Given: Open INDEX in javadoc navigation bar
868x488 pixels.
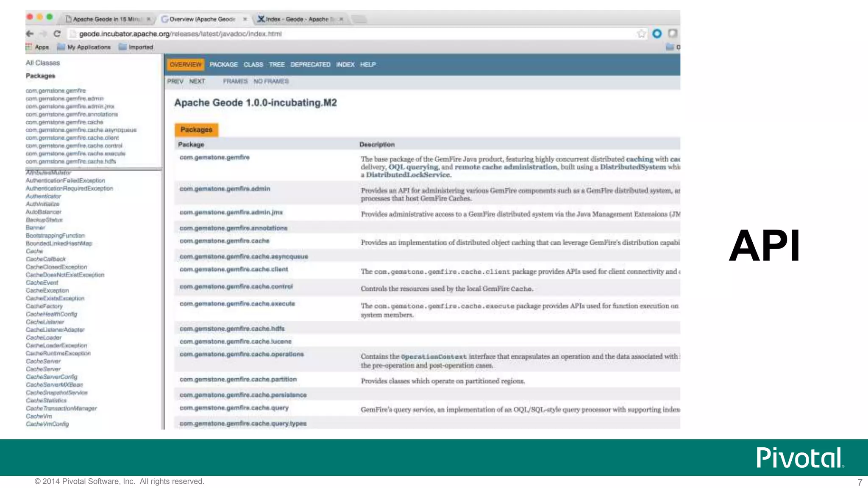Looking at the screenshot, I should click(x=345, y=64).
